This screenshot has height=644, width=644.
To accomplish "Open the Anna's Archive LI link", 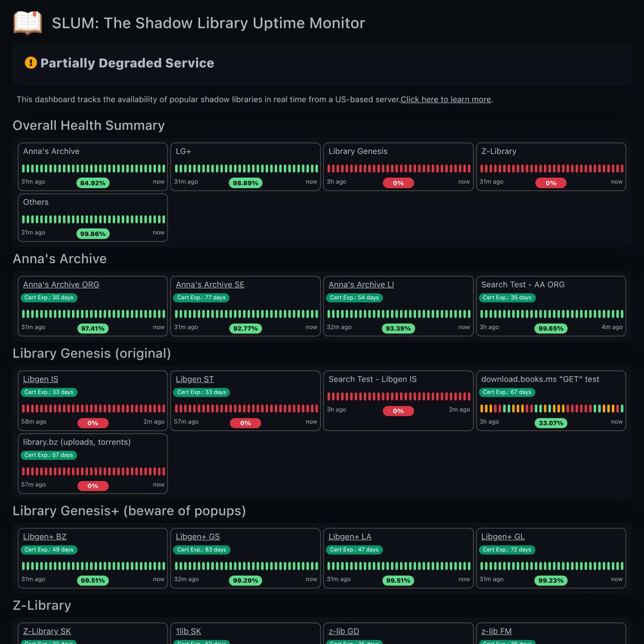I will (361, 285).
